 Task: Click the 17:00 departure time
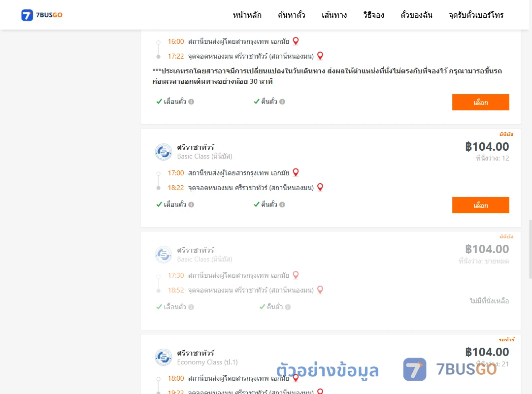pyautogui.click(x=176, y=173)
